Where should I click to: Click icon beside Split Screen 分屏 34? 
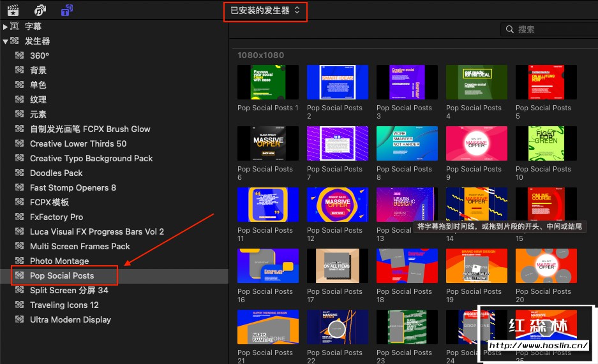[x=19, y=290]
